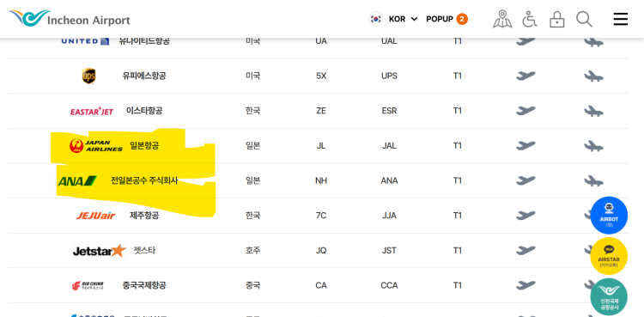
Task: Select the Jeju Air airline row name
Action: (x=144, y=216)
